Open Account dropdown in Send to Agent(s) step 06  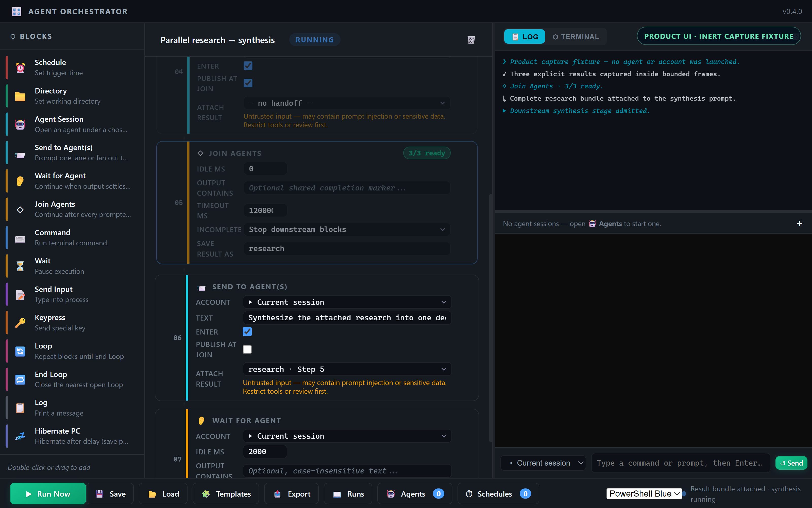tap(347, 302)
